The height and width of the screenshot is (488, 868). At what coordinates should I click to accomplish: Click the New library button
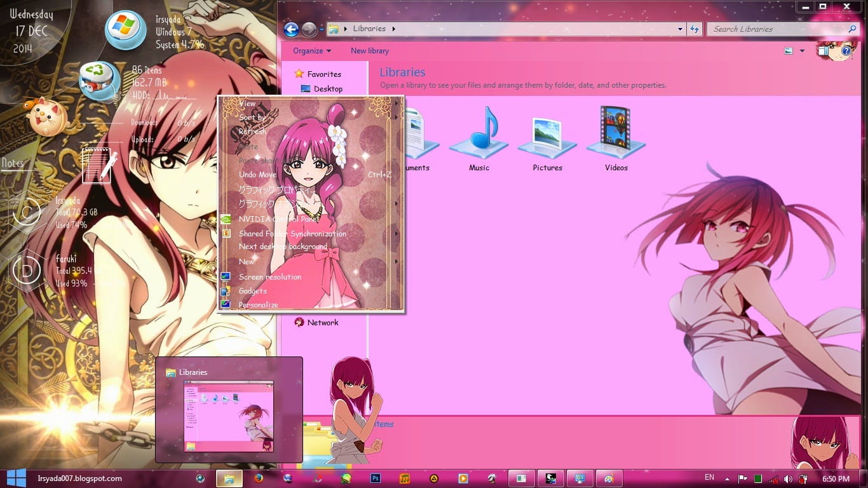pyautogui.click(x=369, y=51)
